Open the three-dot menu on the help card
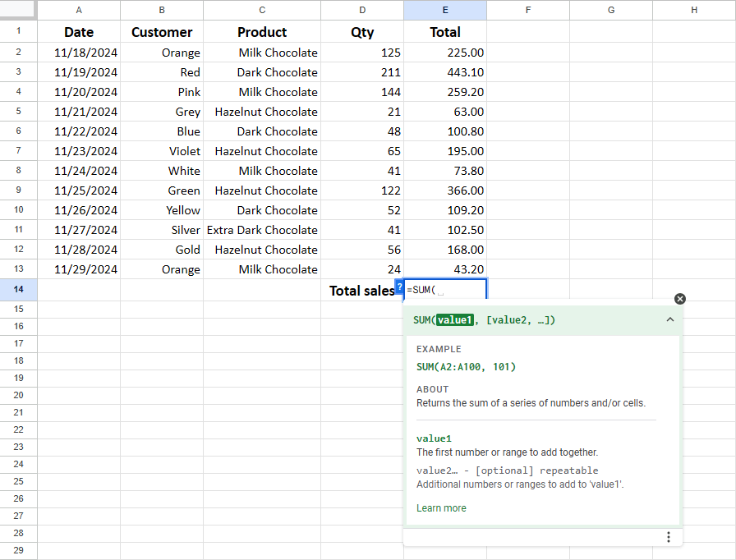This screenshot has height=560, width=736. pos(669,536)
